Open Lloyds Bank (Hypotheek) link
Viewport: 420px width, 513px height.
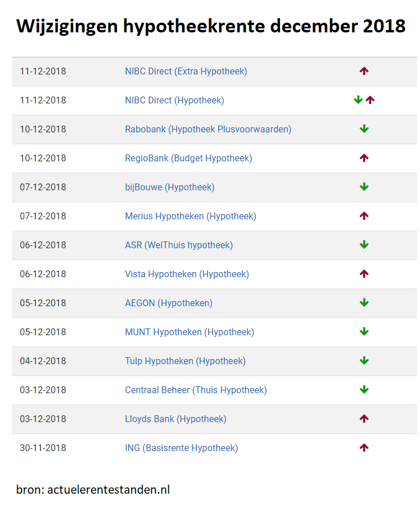pos(176,419)
